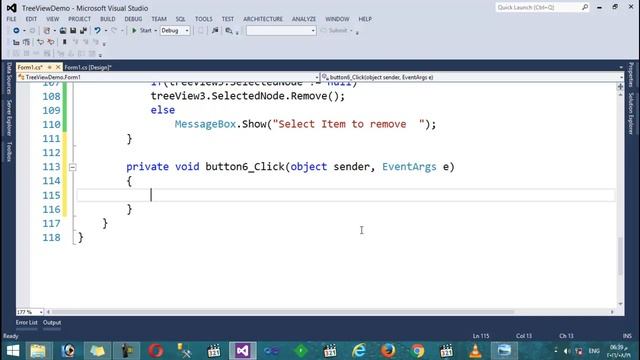
Task: Click the split-editor handle above the scrollbar
Action: pos(620,87)
